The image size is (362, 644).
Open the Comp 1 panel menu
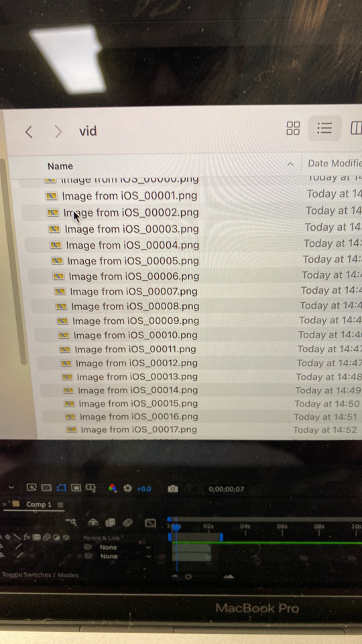(x=60, y=504)
